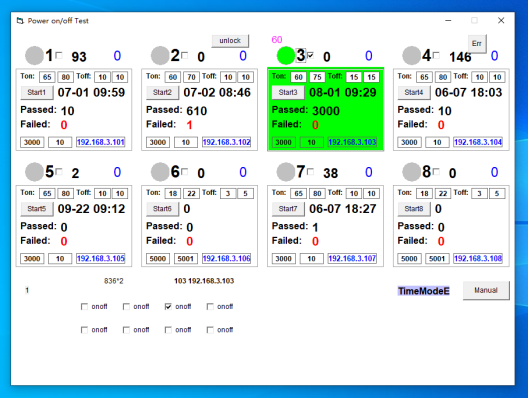Enable the checkbox beside channel 5
Screen dimensions: 528x399
click(x=59, y=172)
